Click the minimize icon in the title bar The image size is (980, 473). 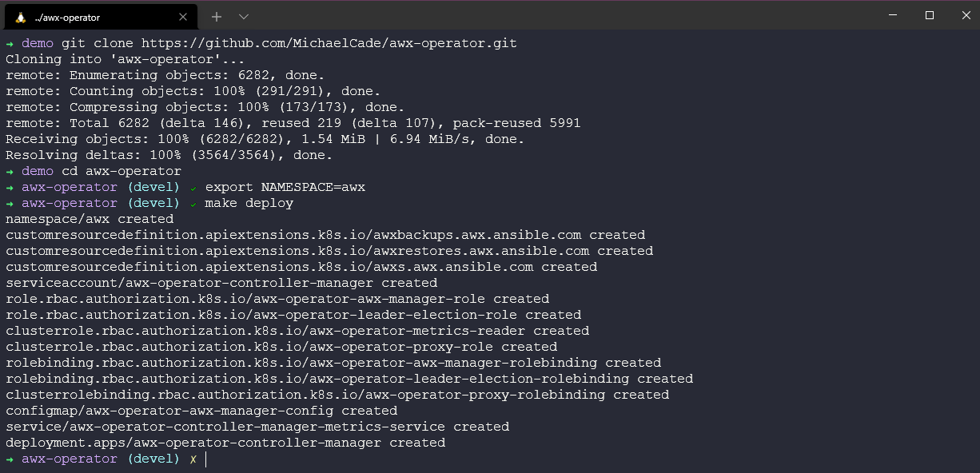pos(892,16)
